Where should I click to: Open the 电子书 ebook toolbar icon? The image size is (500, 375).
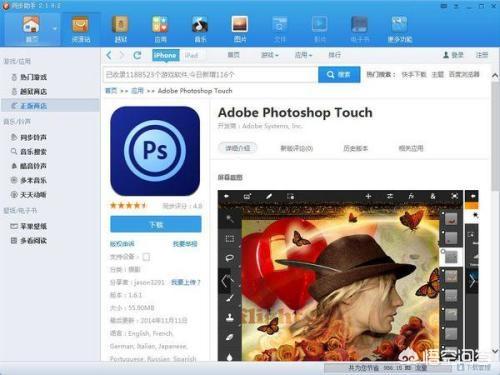coord(360,29)
